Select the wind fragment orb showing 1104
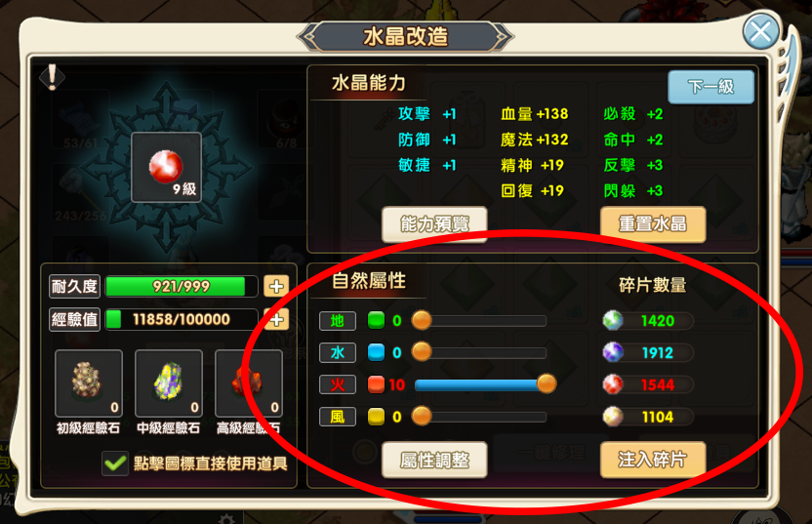812x524 pixels. pyautogui.click(x=613, y=417)
